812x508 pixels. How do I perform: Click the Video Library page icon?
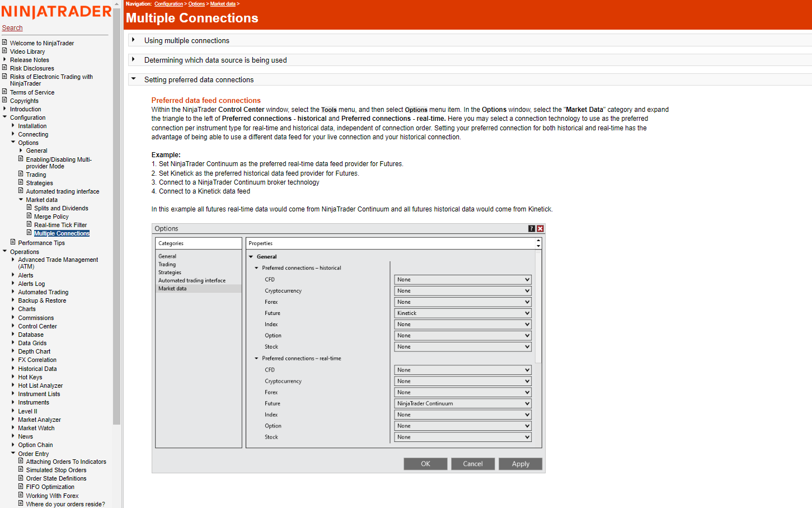tap(4, 51)
